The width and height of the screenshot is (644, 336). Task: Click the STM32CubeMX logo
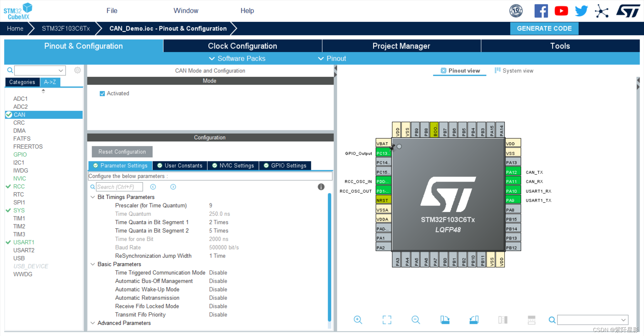click(18, 11)
